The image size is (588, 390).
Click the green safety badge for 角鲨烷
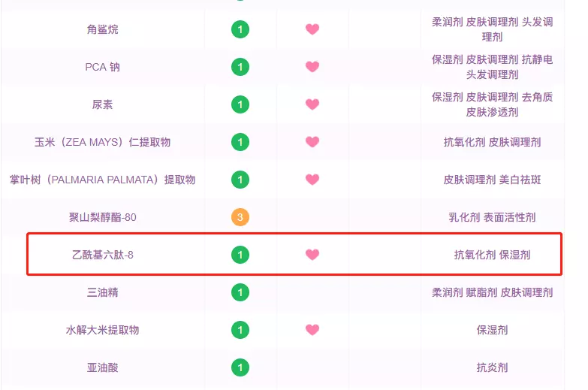click(240, 29)
